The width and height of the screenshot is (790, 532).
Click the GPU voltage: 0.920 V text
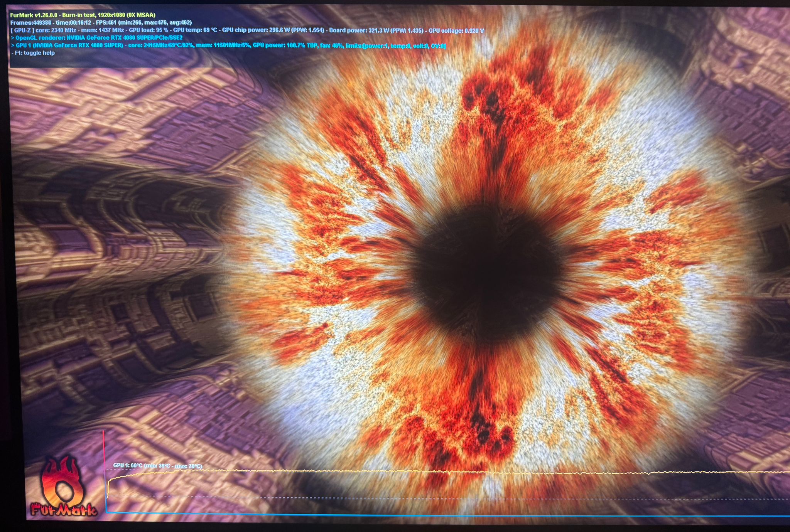click(x=456, y=30)
